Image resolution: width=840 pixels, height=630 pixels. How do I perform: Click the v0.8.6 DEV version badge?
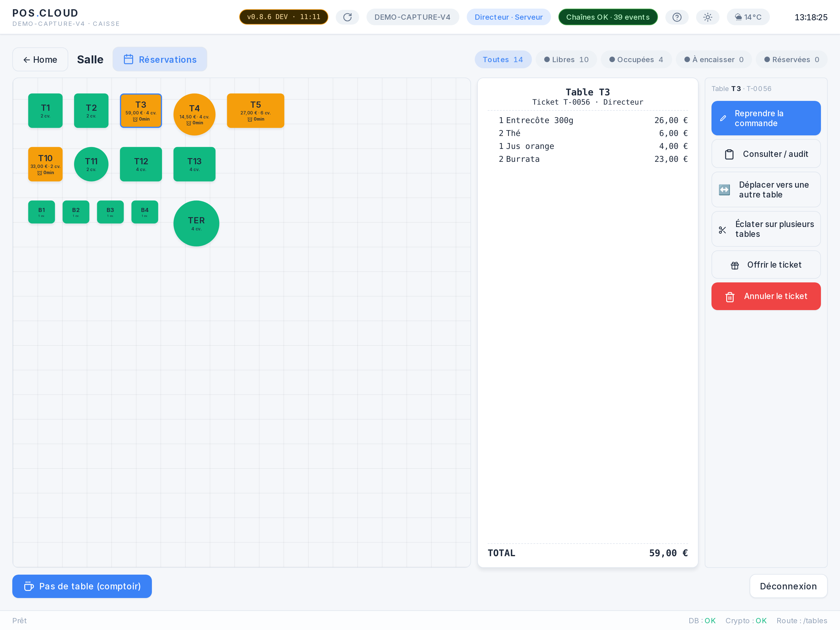click(x=284, y=17)
